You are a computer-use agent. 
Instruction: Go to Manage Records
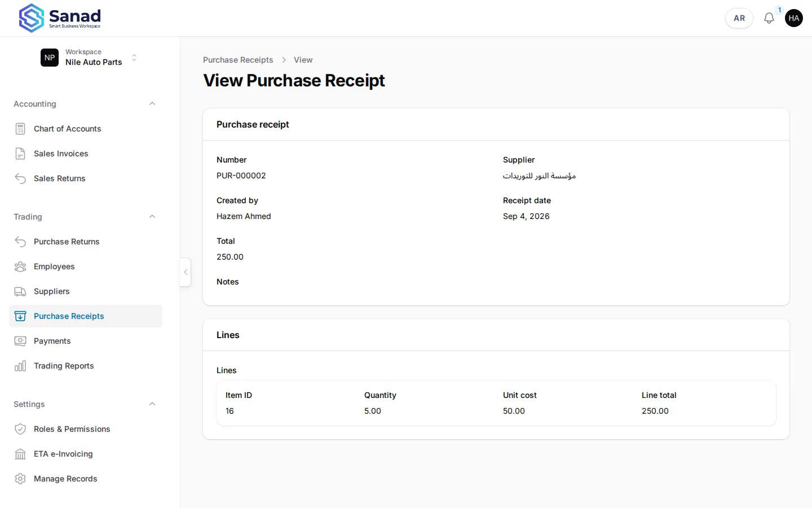click(86, 479)
